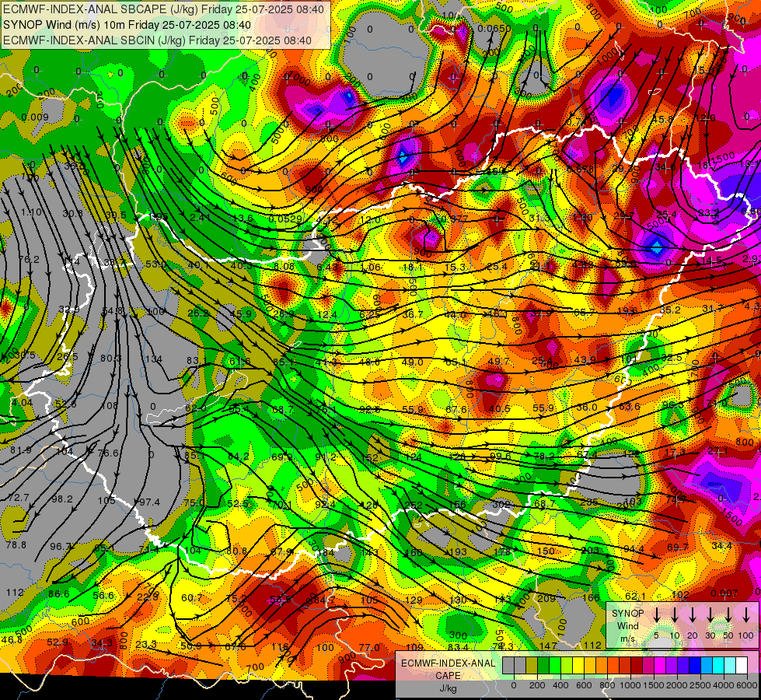
Task: Click the map value '43.9'
Action: (585, 360)
